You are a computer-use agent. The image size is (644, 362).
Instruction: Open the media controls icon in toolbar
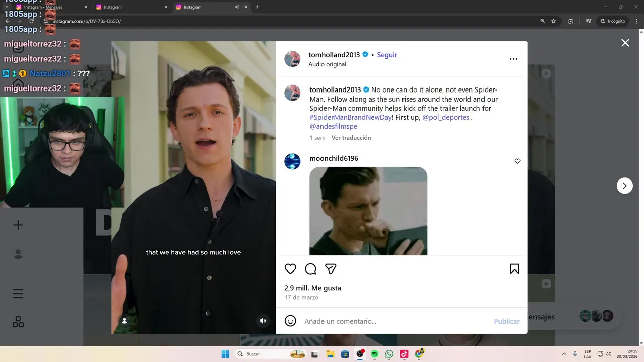589,21
